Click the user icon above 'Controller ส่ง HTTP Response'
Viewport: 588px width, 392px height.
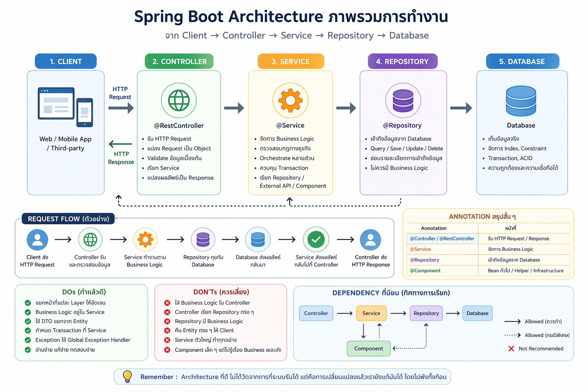(x=371, y=240)
